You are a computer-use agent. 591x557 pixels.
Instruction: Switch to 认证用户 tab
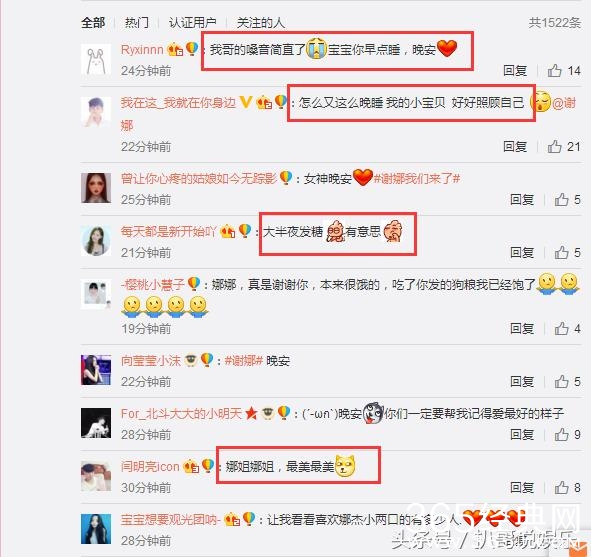192,23
